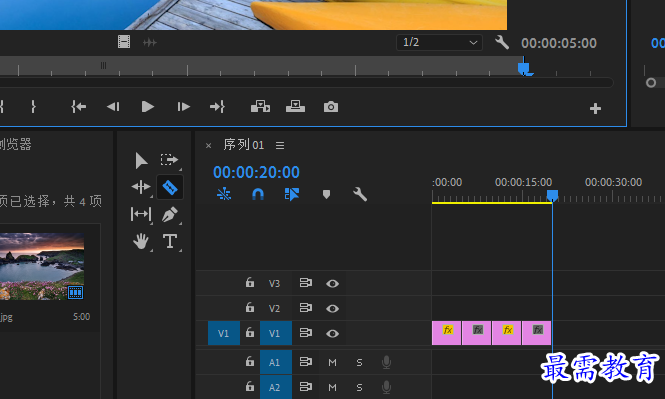Select the Slip tool
Image resolution: width=665 pixels, height=399 pixels.
click(141, 214)
